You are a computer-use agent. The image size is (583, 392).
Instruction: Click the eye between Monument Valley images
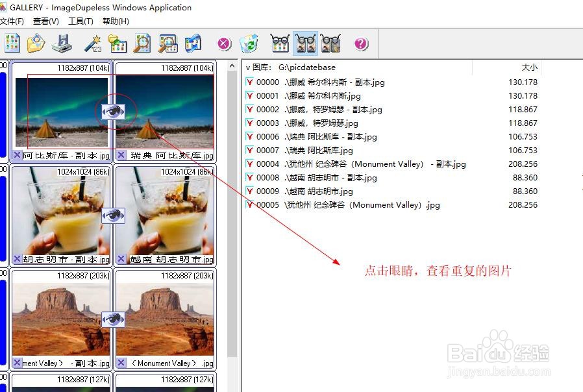(x=113, y=319)
